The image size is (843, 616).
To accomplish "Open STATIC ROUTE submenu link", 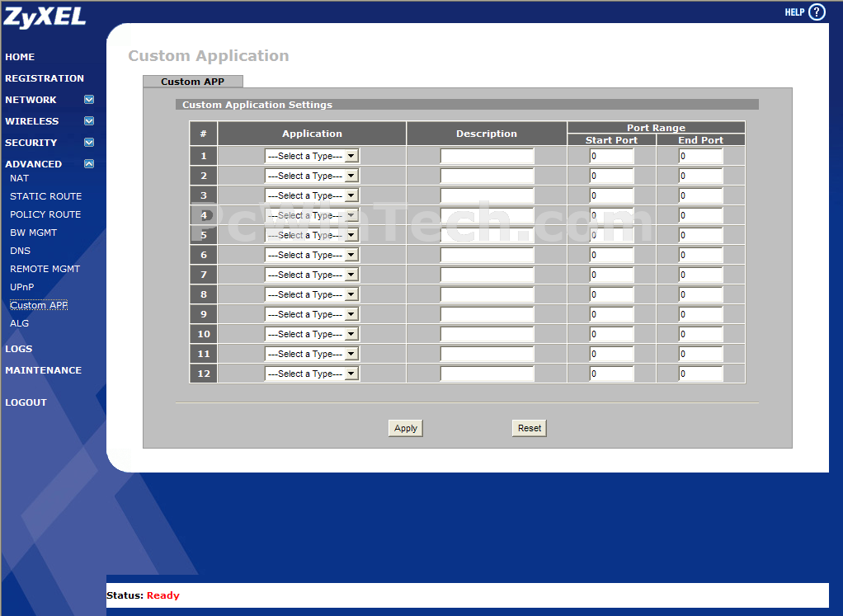I will [45, 196].
